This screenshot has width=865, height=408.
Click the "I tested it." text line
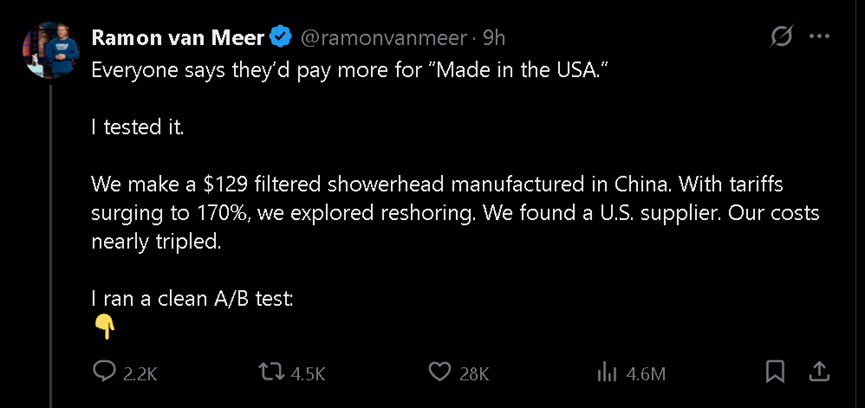point(138,127)
